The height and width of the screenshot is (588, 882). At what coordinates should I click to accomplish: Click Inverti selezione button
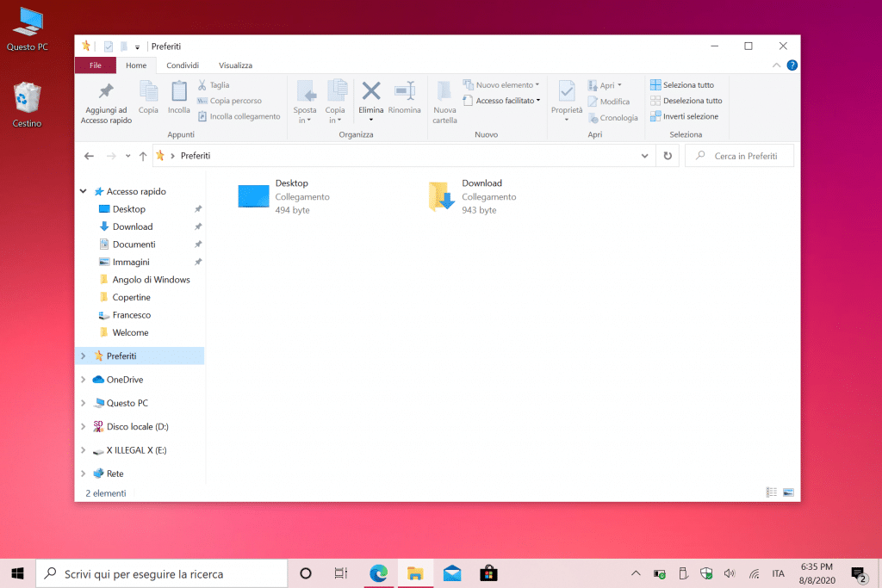click(684, 116)
